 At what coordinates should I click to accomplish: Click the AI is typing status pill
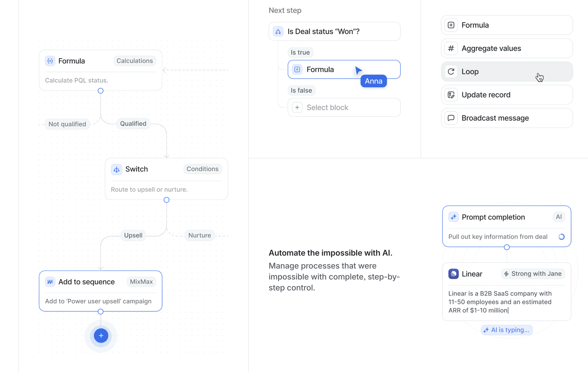pos(507,330)
